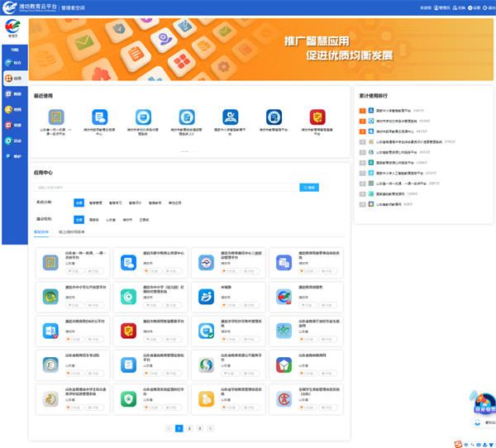The width and height of the screenshot is (496, 448).
Task: Go to page 3 in pagination
Action: coord(199,428)
